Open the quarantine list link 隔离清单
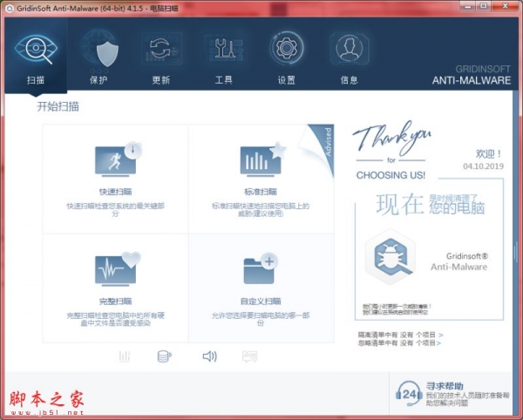The width and height of the screenshot is (523, 420). pos(401,335)
